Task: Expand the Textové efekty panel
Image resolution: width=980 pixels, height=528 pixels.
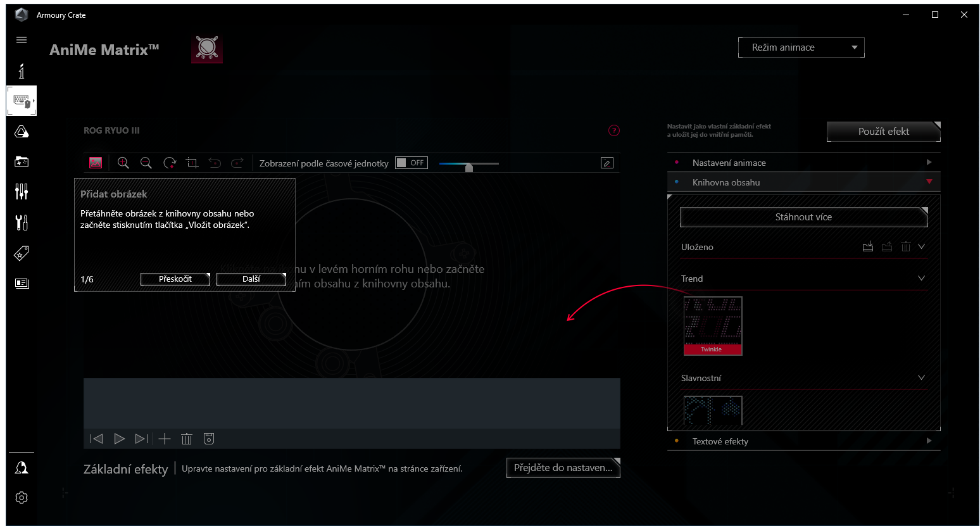Action: click(804, 441)
